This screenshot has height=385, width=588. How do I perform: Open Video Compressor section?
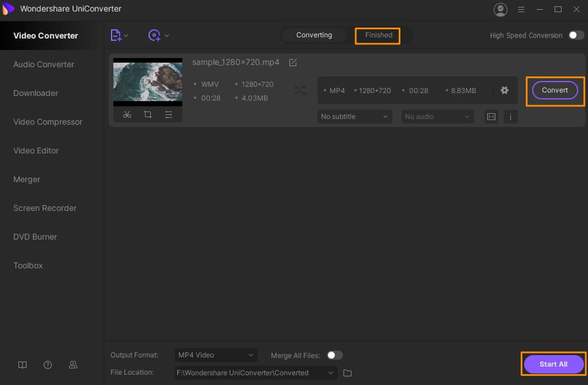tap(48, 122)
